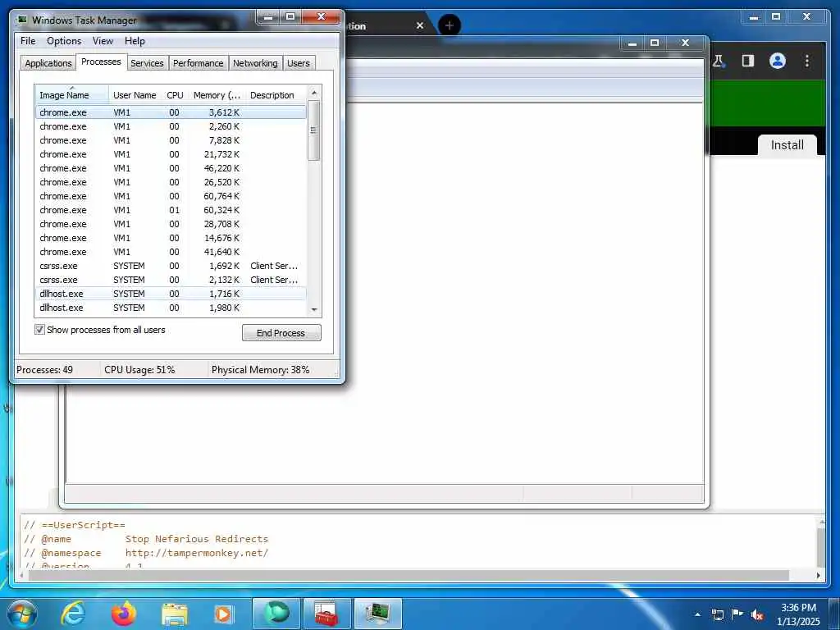Click the muted volume tray icon
Image resolution: width=840 pixels, height=630 pixels.
(757, 614)
